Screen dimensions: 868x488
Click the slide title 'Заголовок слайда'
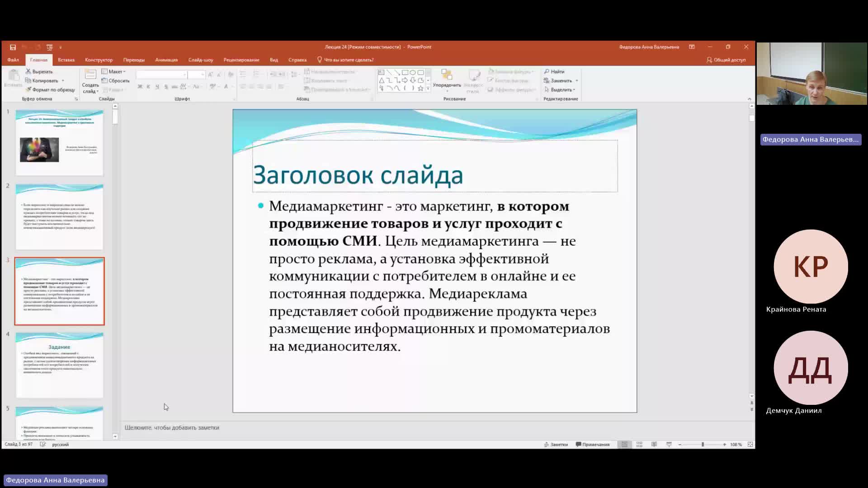[358, 175]
